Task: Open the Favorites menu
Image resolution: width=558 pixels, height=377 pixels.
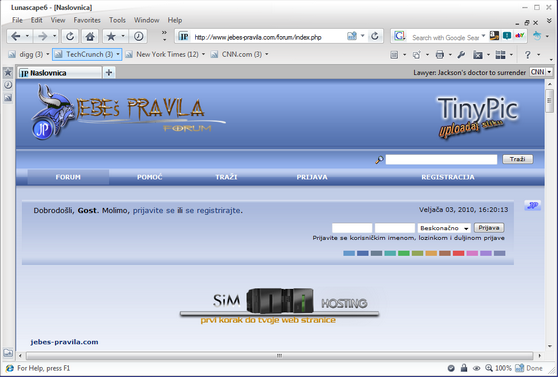Action: 87,20
